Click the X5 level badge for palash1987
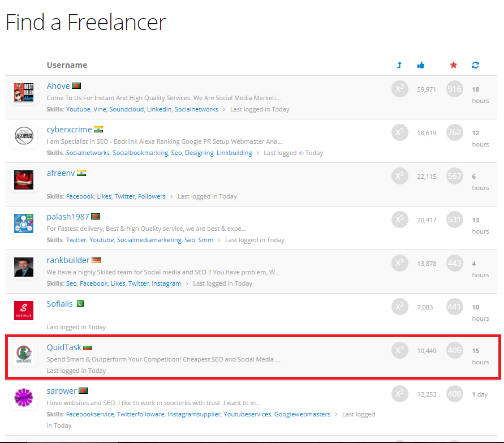Viewport: 504px width, 443px height. (x=399, y=220)
